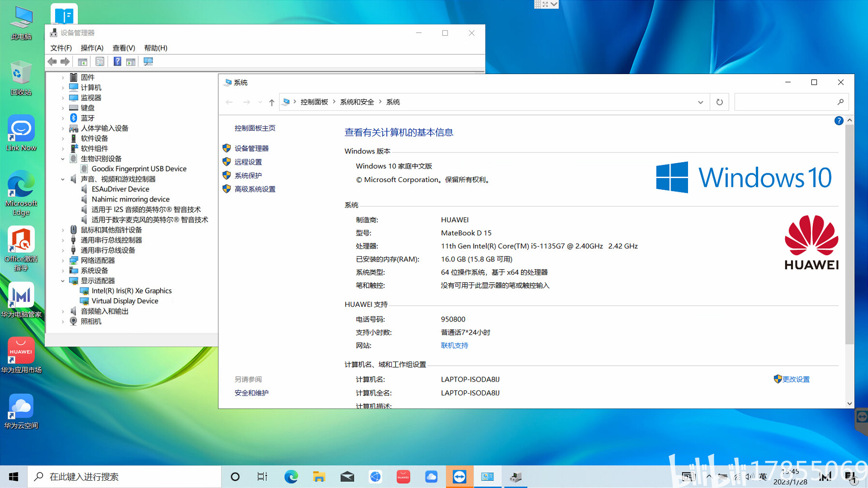Select the 鼠标和其他指针设备 category

tap(111, 229)
